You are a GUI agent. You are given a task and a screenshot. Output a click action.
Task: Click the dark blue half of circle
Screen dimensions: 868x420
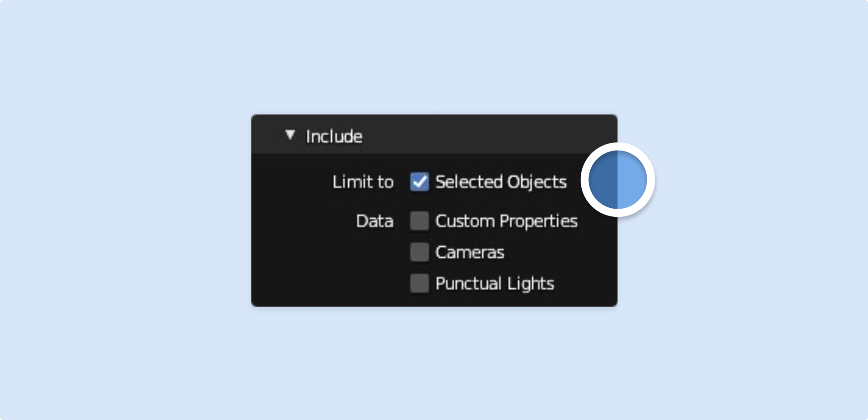tap(603, 180)
